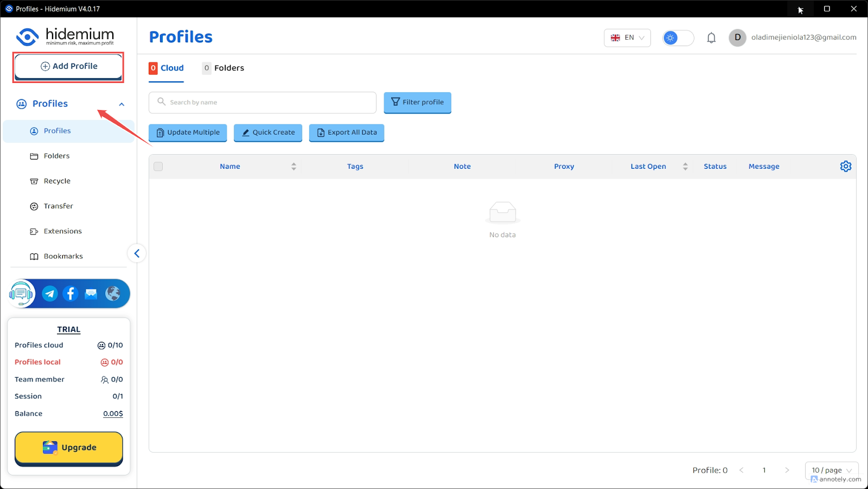868x489 pixels.
Task: Click the TRIAL plan heading
Action: point(69,329)
